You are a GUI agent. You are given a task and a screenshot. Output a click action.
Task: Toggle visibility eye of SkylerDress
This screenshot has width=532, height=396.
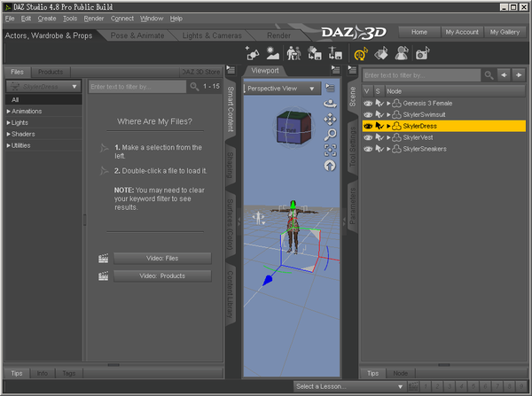click(x=368, y=126)
